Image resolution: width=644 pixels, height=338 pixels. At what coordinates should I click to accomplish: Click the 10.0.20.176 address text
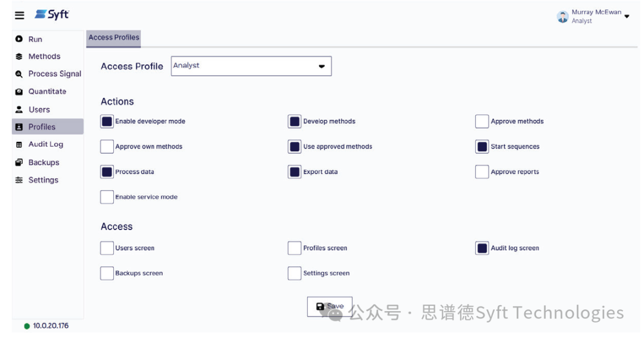[x=51, y=326]
